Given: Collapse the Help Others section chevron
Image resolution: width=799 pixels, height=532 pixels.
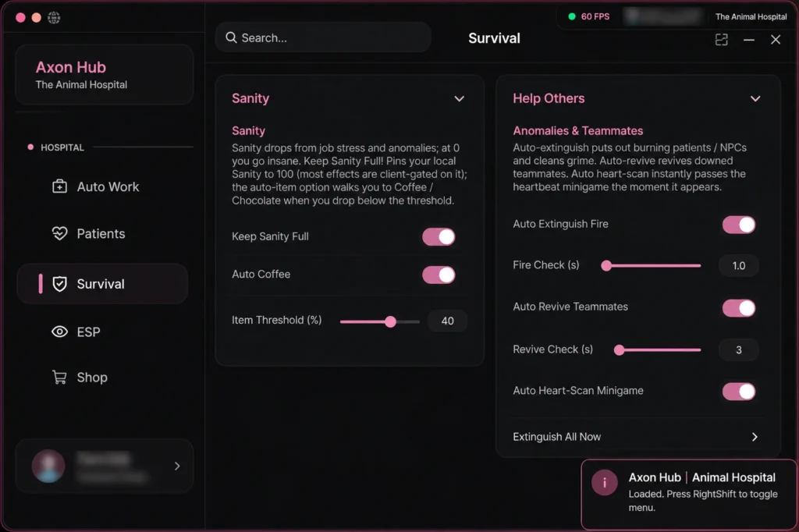Looking at the screenshot, I should point(755,99).
